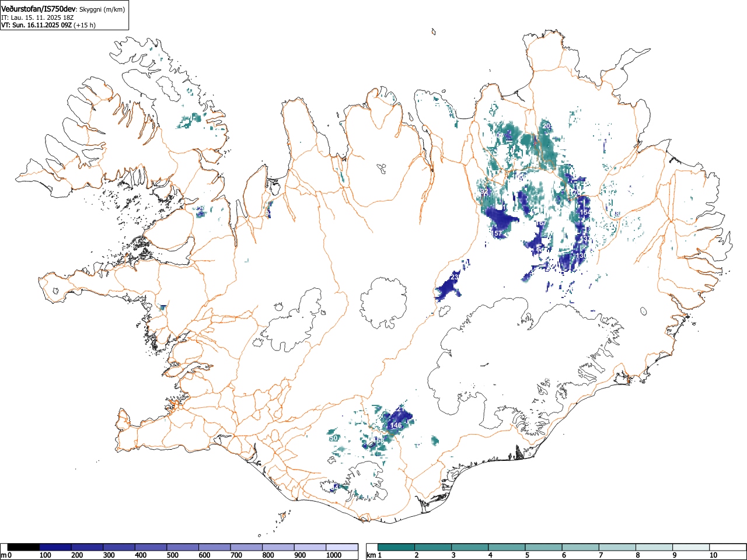Select the 200–300 m visibility legend swatch
The image size is (747, 560).
tap(88, 547)
